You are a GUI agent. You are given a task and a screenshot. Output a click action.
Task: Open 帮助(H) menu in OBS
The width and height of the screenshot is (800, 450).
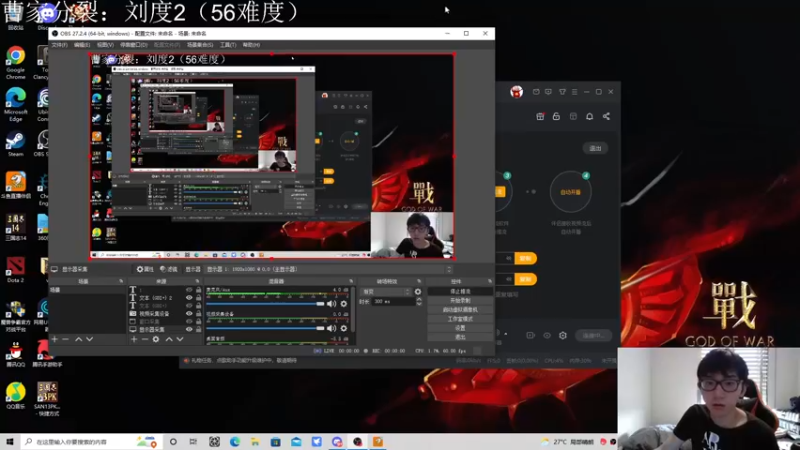(x=251, y=45)
